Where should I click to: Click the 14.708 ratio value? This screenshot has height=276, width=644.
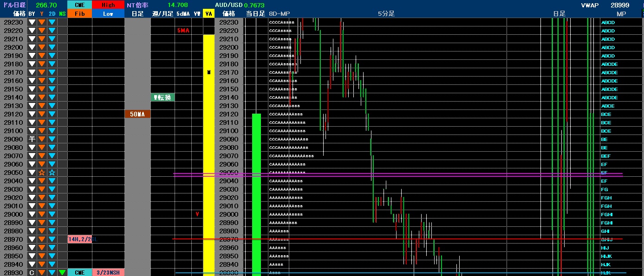(x=177, y=5)
